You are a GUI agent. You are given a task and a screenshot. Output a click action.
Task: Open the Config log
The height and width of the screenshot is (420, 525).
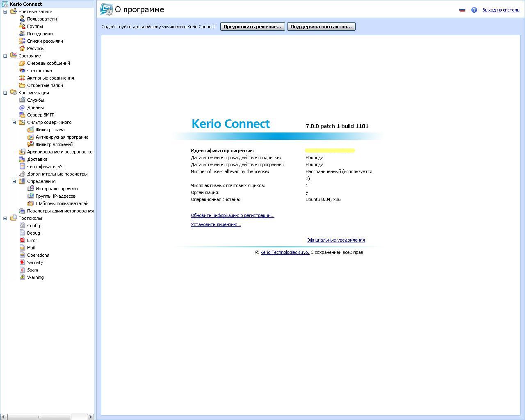[x=34, y=226]
